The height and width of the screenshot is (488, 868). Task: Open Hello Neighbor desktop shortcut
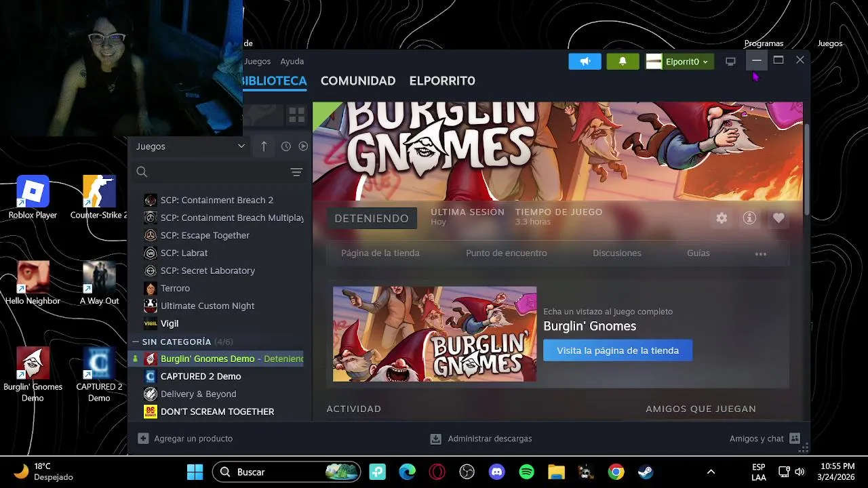click(x=33, y=283)
